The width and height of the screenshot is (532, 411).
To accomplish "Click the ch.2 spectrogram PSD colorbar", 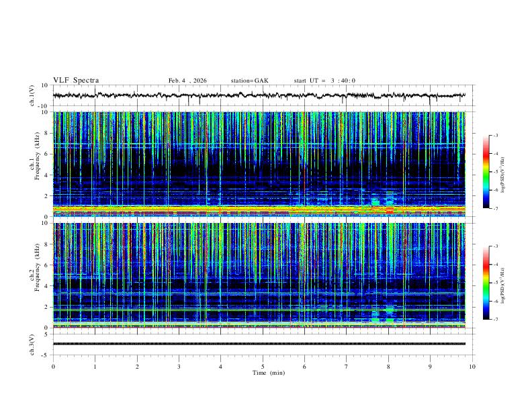I will pyautogui.click(x=486, y=283).
